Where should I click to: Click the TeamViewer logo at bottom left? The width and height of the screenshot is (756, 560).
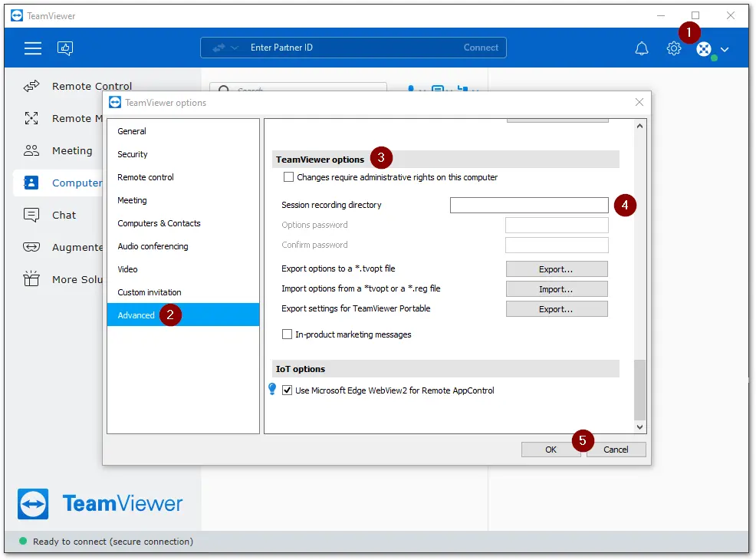click(100, 503)
